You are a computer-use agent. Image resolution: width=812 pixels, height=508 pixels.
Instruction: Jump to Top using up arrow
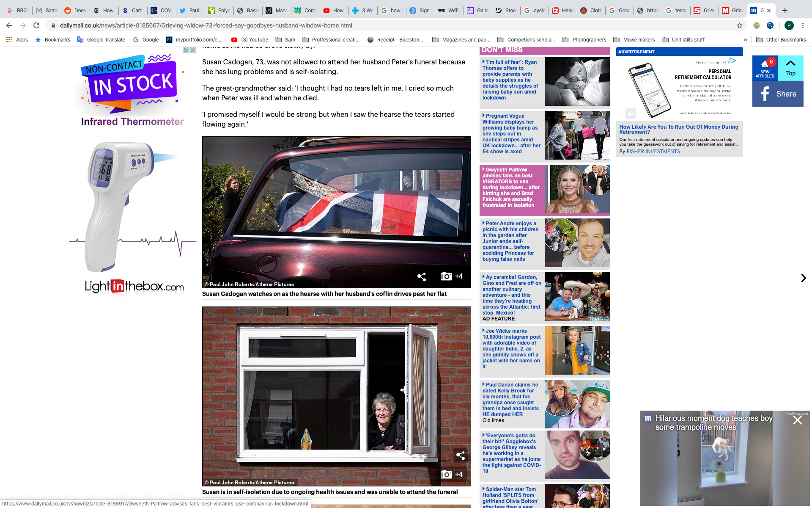point(790,68)
